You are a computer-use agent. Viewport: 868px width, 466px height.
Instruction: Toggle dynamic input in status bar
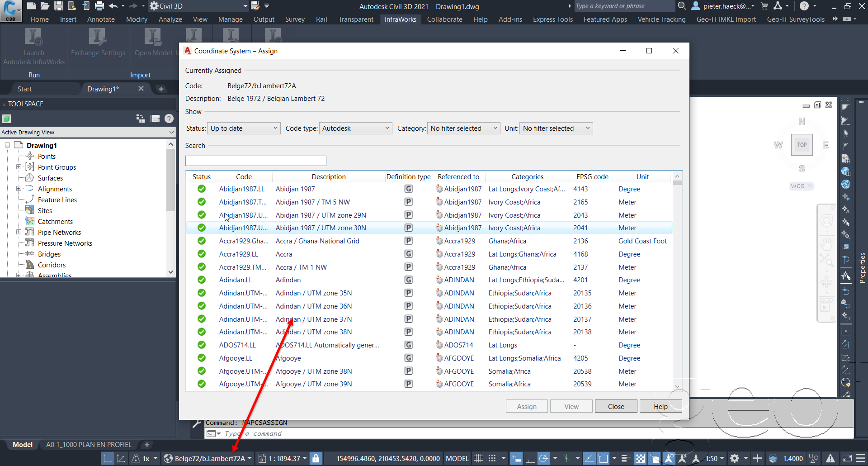[x=516, y=458]
